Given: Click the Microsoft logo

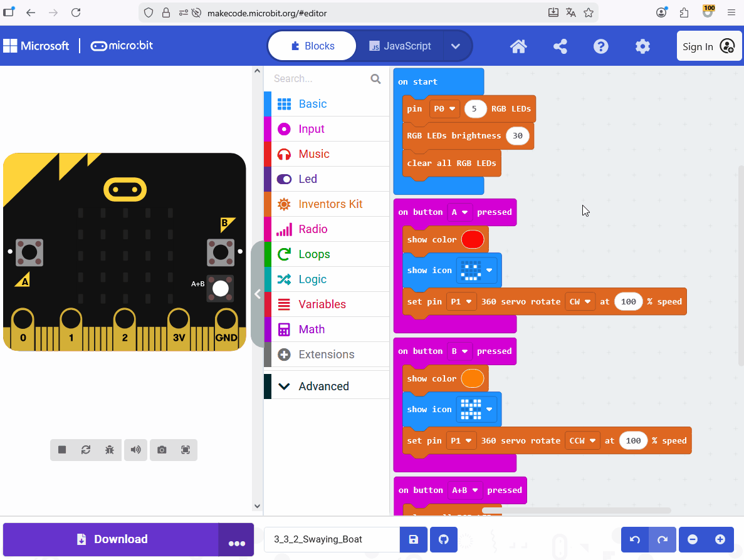Looking at the screenshot, I should [36, 46].
